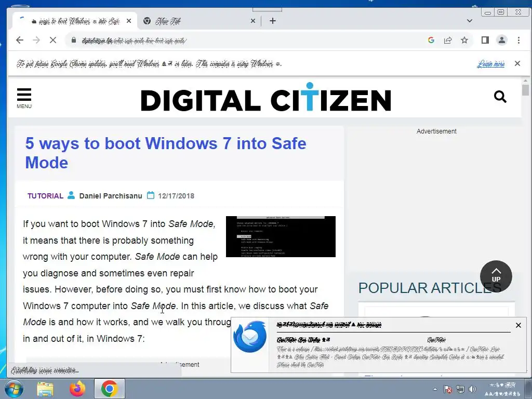Open the volume speaker tray icon
The height and width of the screenshot is (399, 532).
click(x=472, y=389)
